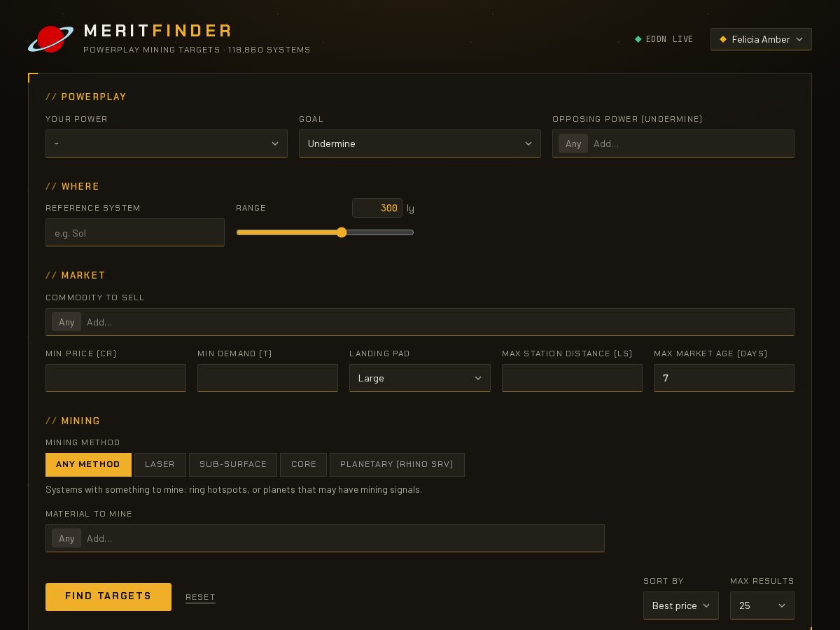Click the Min Demand (T) field
Image resolution: width=840 pixels, height=630 pixels.
point(268,378)
